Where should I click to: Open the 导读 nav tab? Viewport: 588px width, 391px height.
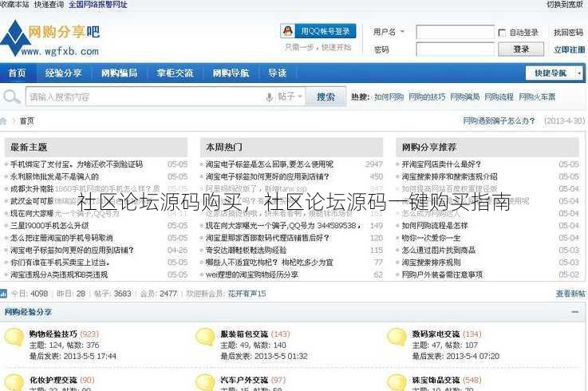(278, 73)
